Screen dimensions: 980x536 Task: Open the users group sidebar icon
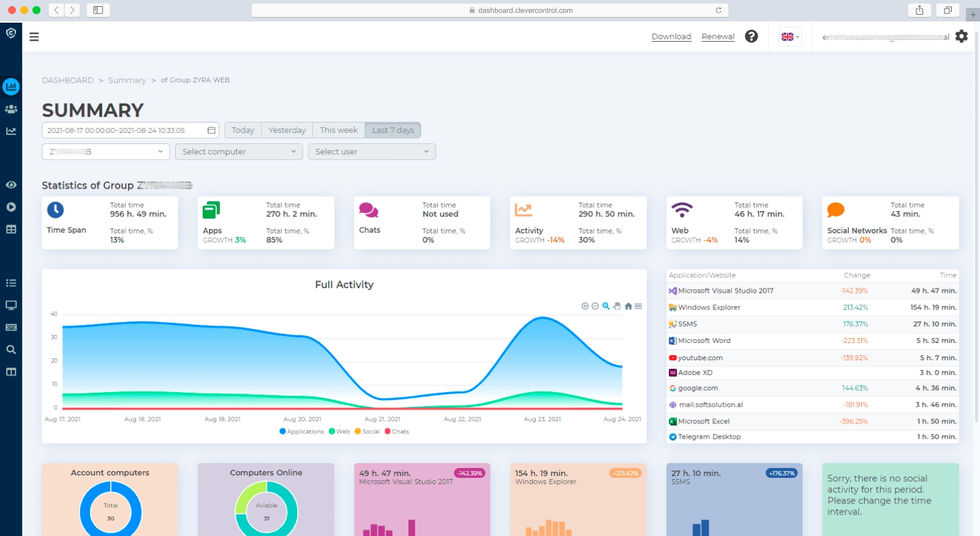click(11, 109)
